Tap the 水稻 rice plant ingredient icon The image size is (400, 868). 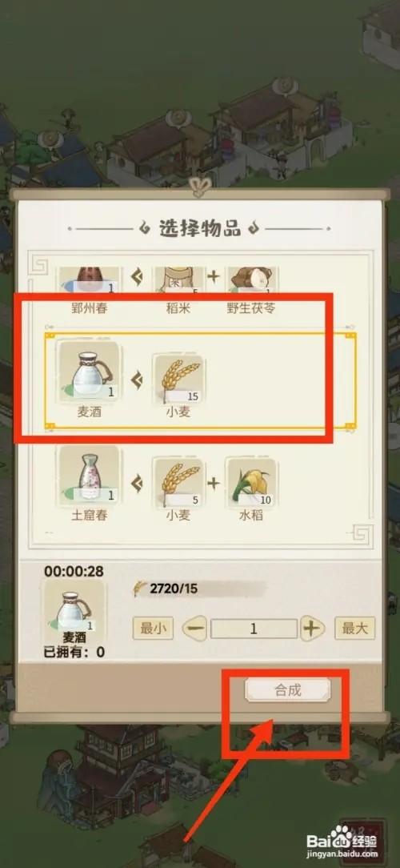tap(252, 482)
